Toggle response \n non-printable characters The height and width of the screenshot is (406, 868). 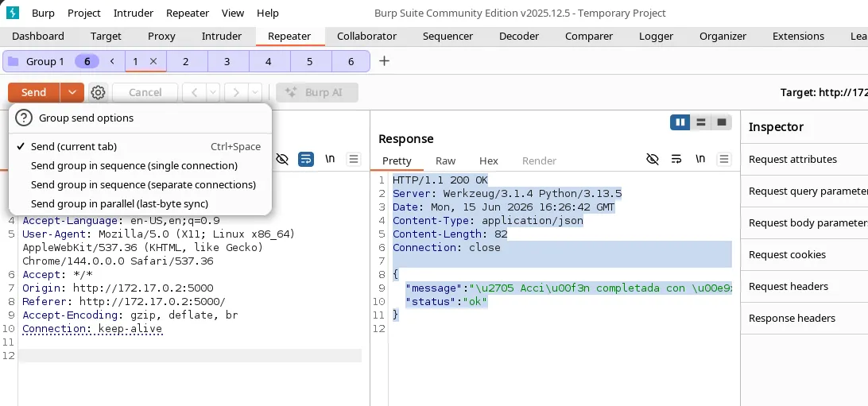699,160
